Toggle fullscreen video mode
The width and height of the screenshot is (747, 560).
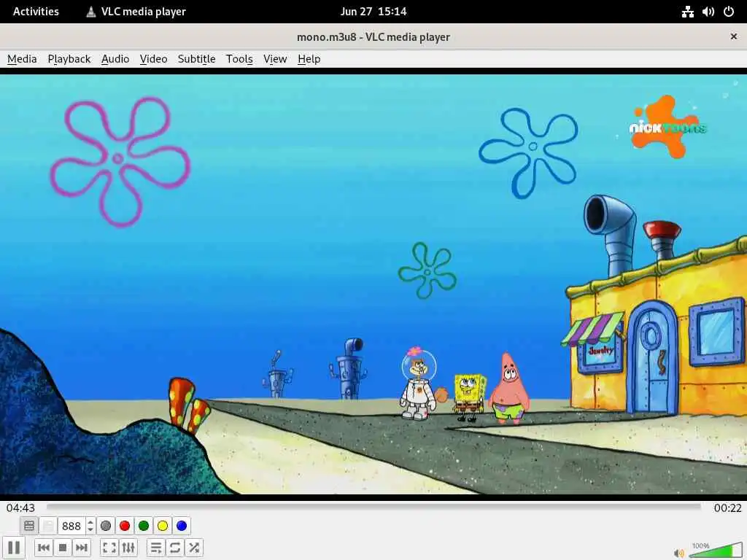pos(109,548)
